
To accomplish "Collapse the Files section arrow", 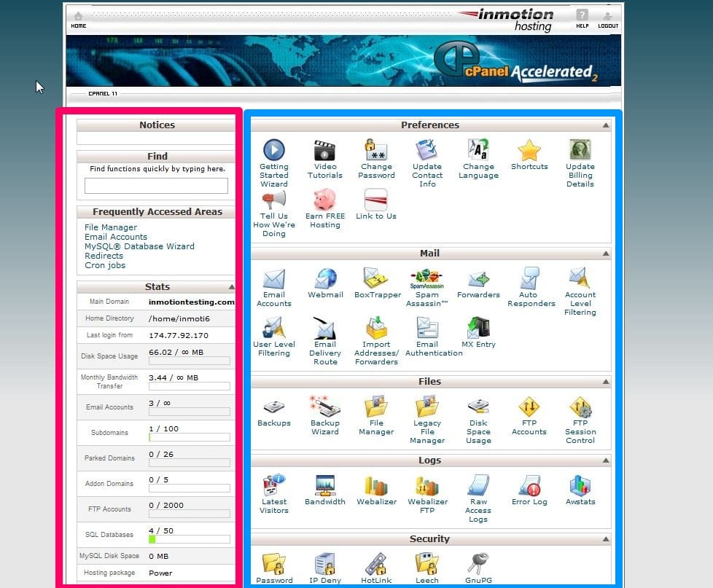I will tap(606, 382).
